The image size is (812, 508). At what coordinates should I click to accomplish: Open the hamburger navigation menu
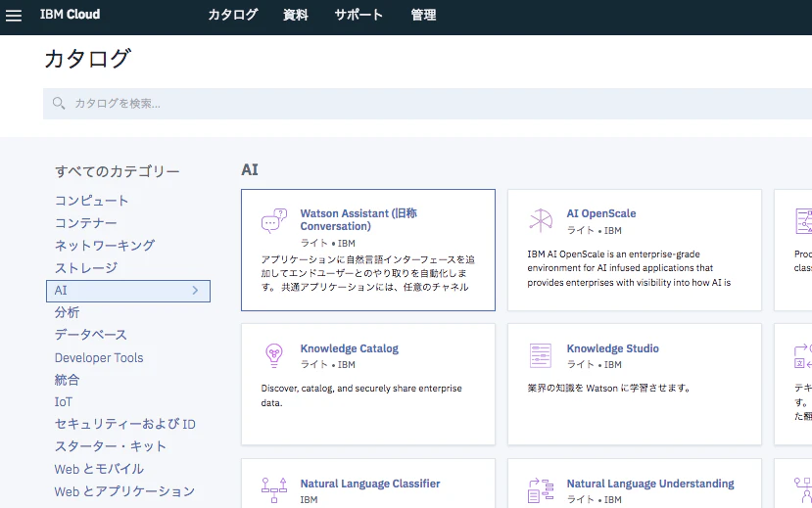(x=14, y=16)
